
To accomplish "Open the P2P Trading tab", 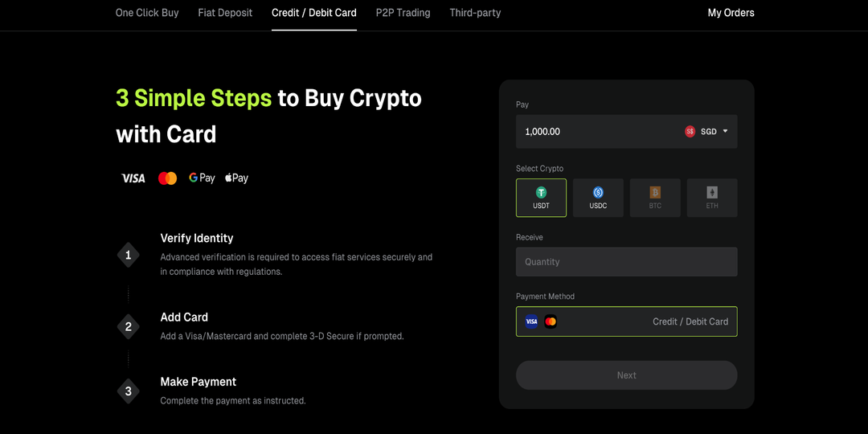I will [403, 13].
